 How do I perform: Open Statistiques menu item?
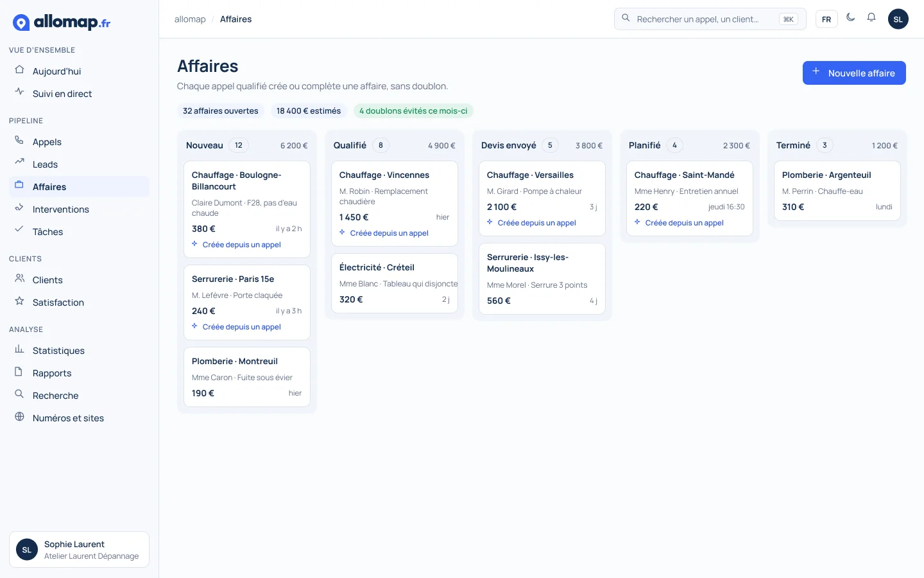(x=79, y=351)
